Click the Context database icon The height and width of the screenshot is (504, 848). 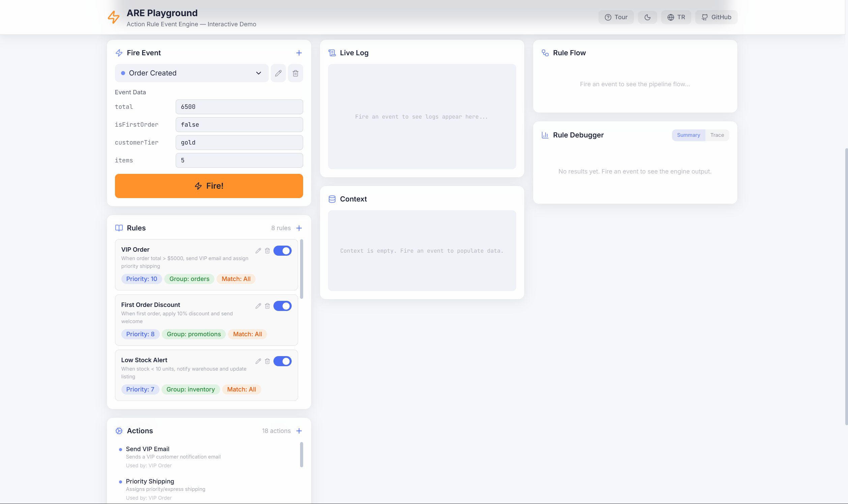332,199
